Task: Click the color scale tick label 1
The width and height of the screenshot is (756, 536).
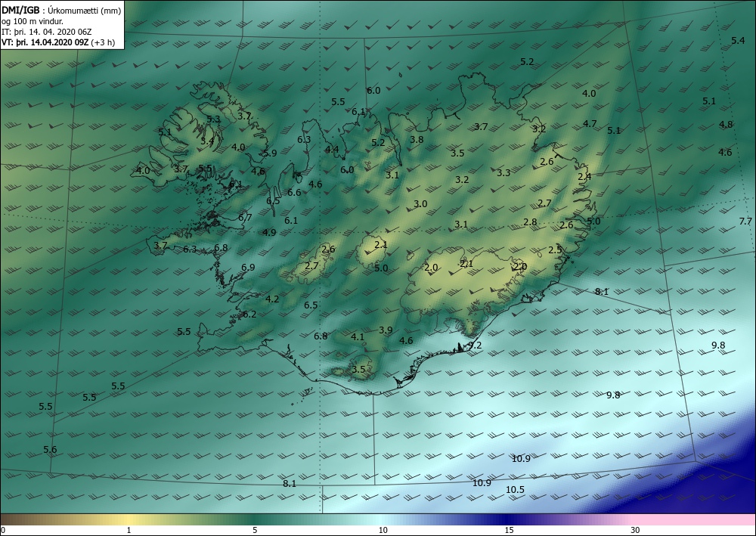Action: (129, 530)
